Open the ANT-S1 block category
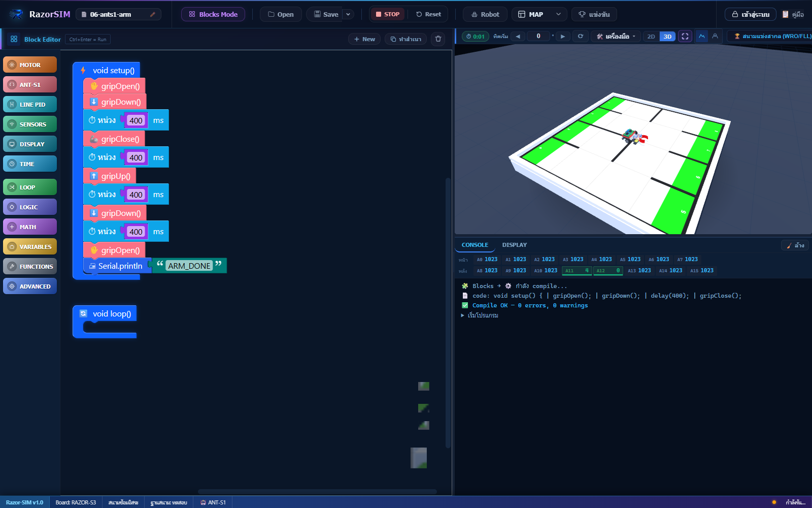The width and height of the screenshot is (812, 508). point(30,85)
